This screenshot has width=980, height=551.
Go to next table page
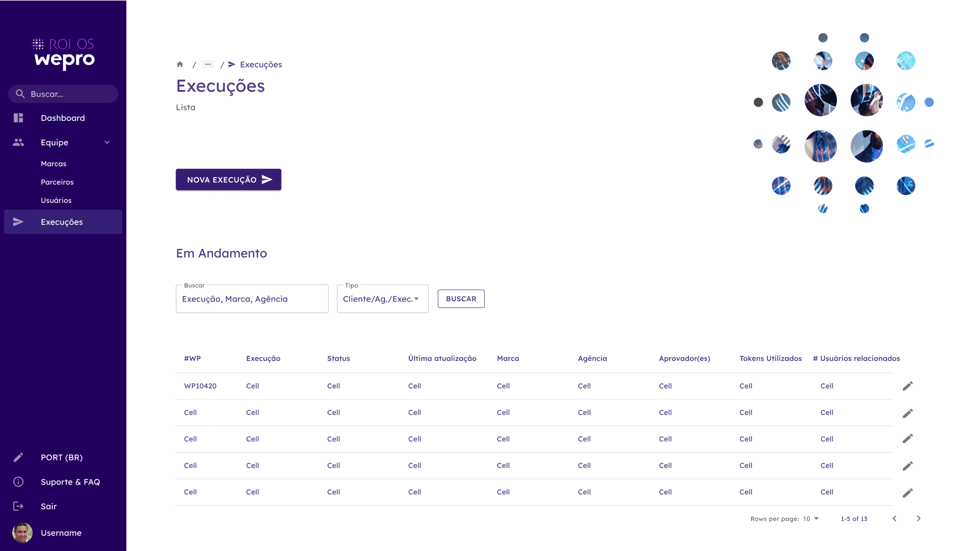(x=919, y=518)
